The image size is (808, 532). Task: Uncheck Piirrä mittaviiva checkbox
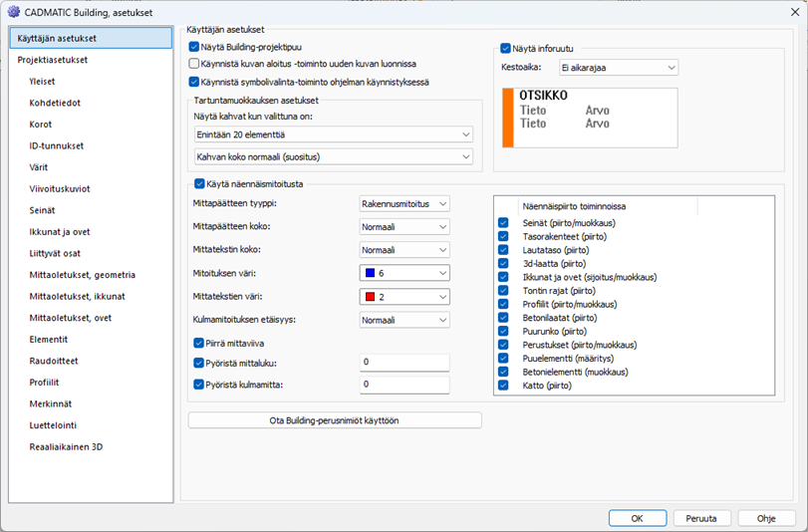198,343
